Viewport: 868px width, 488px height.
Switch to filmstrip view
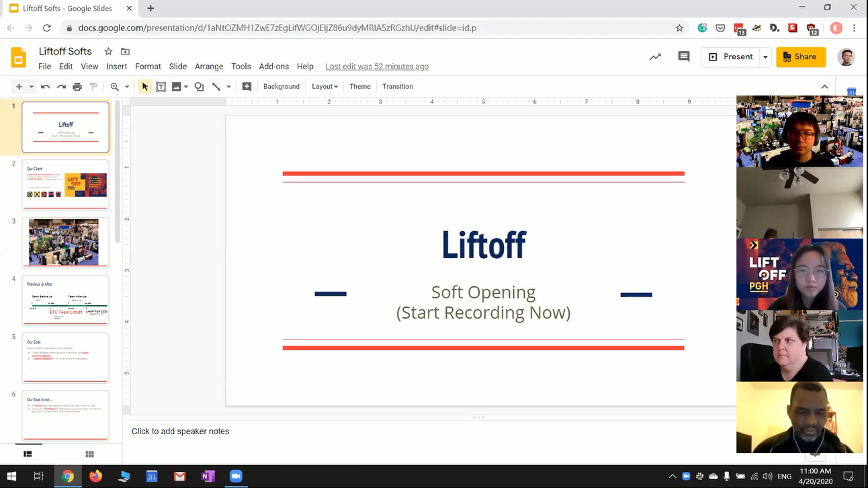(28, 454)
